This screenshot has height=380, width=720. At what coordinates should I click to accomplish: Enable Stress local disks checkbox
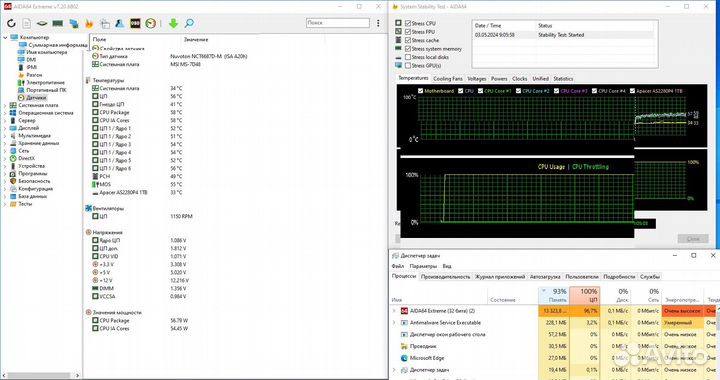point(408,57)
